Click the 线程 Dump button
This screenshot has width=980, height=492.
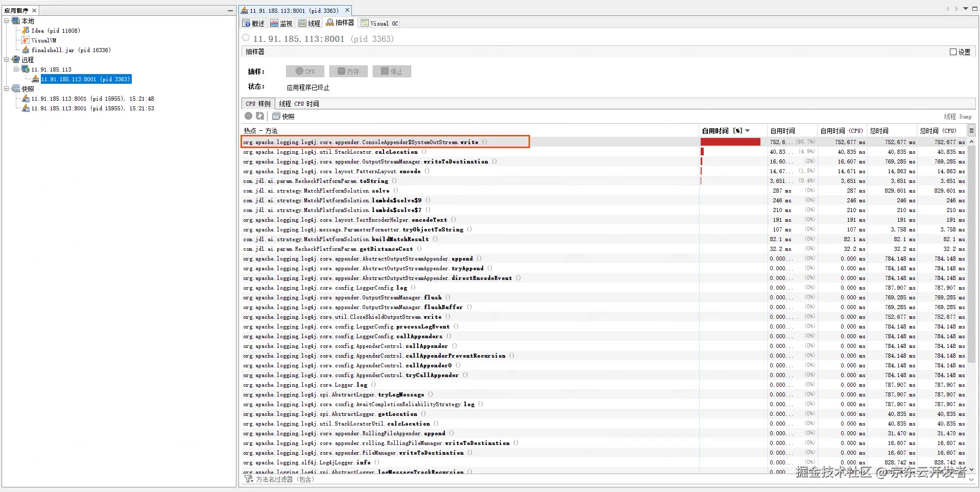[958, 116]
